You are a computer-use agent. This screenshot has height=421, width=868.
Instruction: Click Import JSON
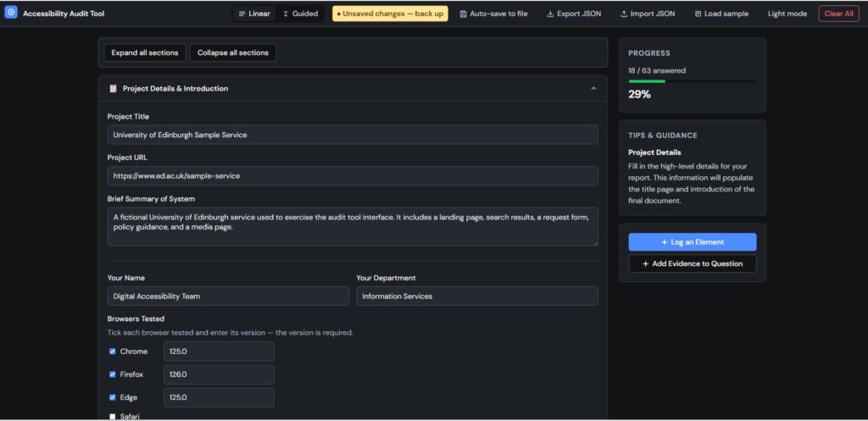click(x=648, y=14)
